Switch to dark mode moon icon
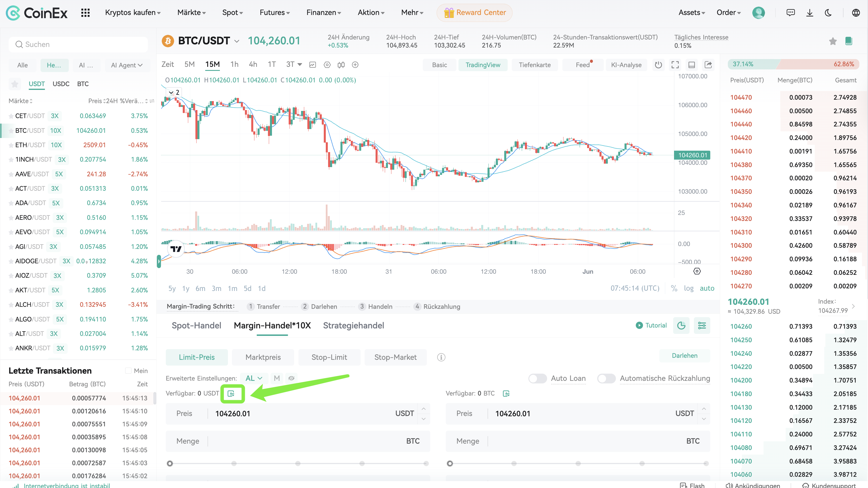The image size is (868, 488). [x=828, y=12]
